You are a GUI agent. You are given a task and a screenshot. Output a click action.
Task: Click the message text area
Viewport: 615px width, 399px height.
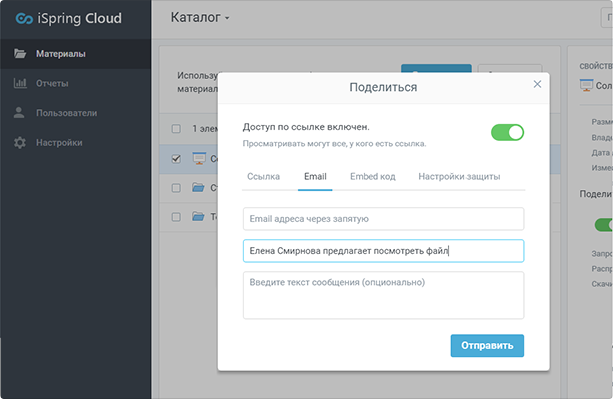click(x=383, y=295)
